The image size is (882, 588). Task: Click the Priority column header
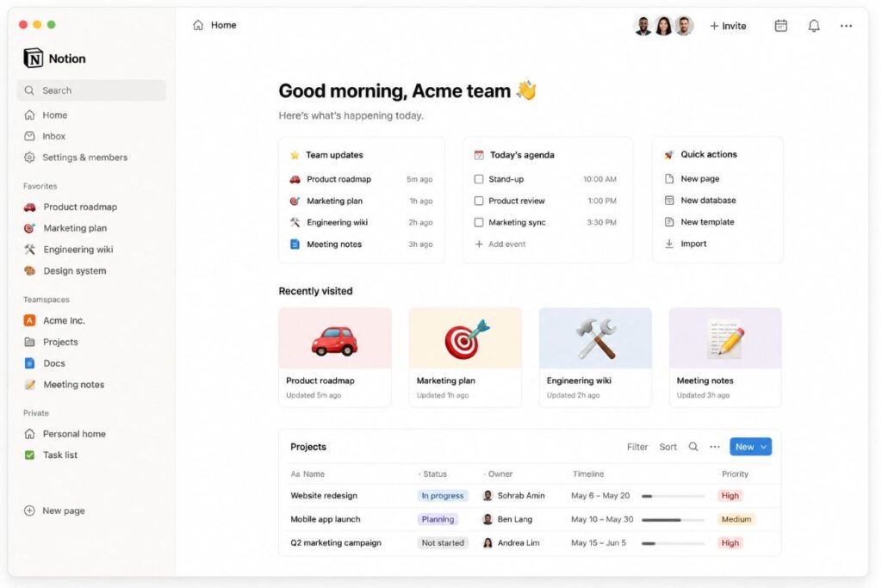(735, 473)
